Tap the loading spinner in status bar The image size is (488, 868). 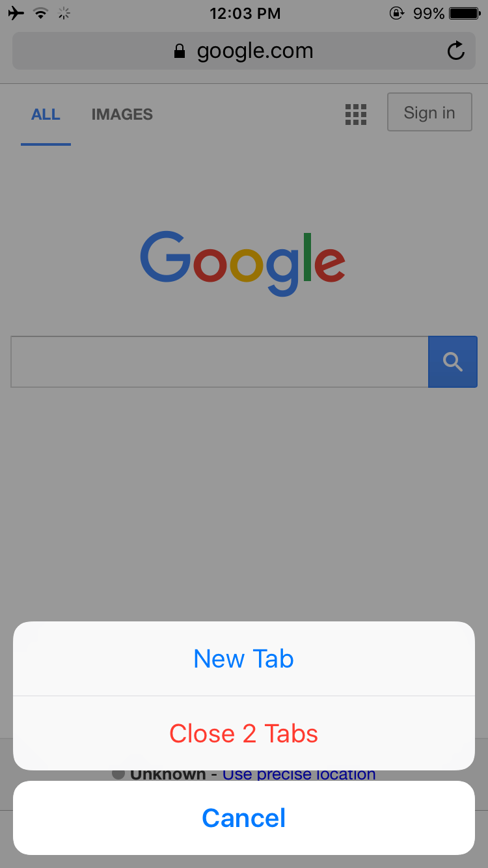(x=64, y=13)
